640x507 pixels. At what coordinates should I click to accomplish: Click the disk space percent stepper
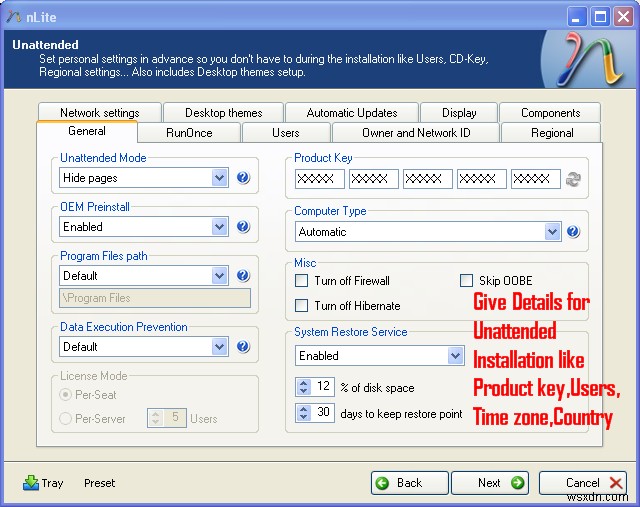[x=303, y=387]
